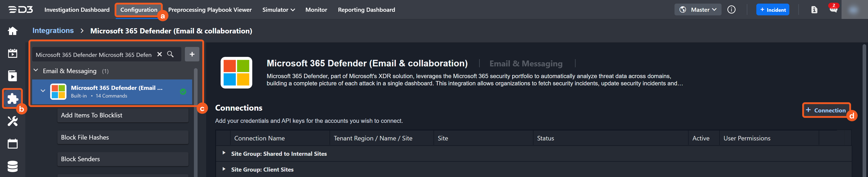
Task: Open the tools wrench icon in sidebar
Action: pos(12,121)
